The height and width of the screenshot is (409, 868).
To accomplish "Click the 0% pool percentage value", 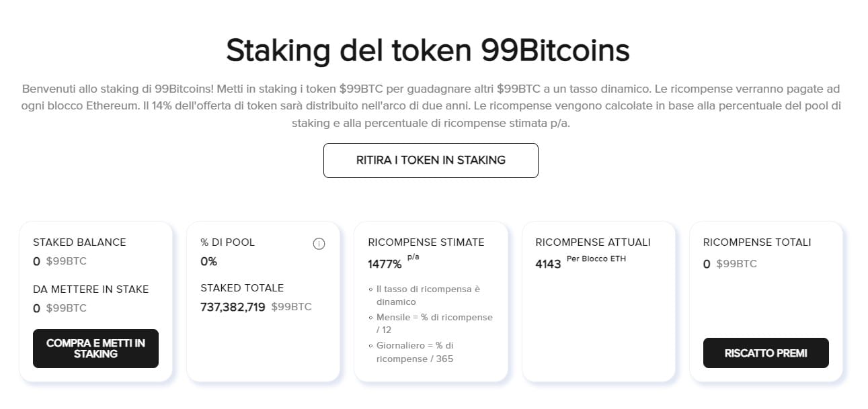I will (209, 262).
